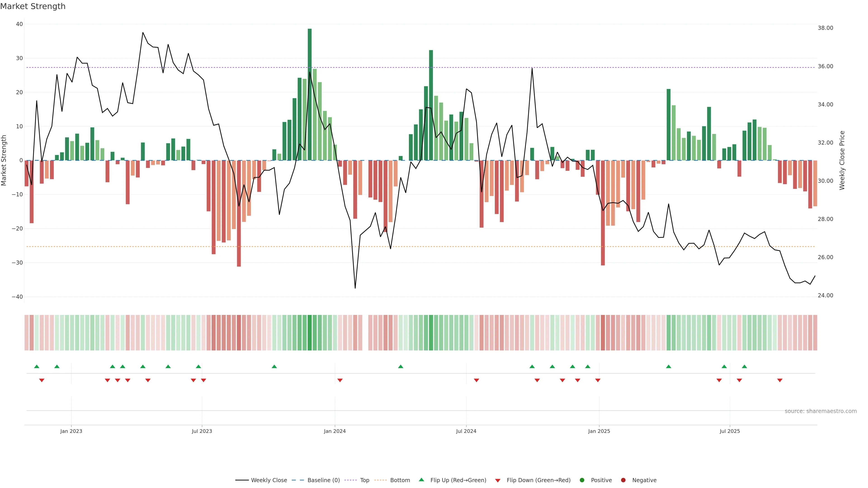Click last red flip-down triangle marker
Screen dimensions: 868x488
pyautogui.click(x=780, y=380)
